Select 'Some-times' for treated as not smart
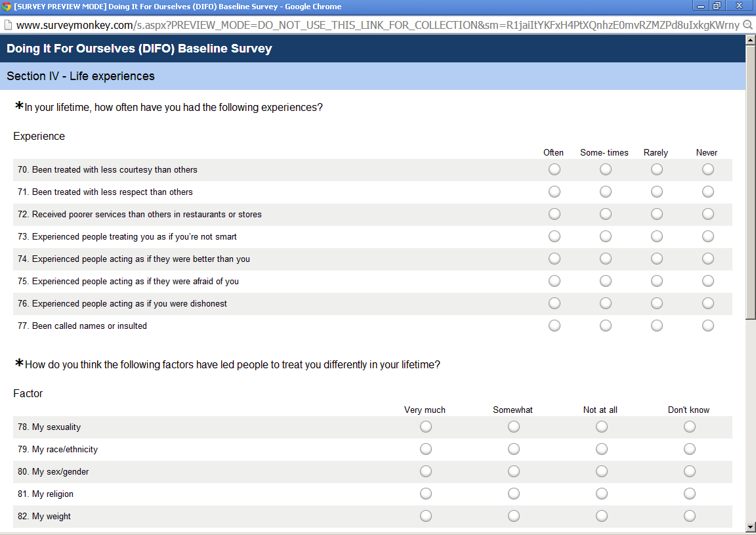 click(x=605, y=236)
